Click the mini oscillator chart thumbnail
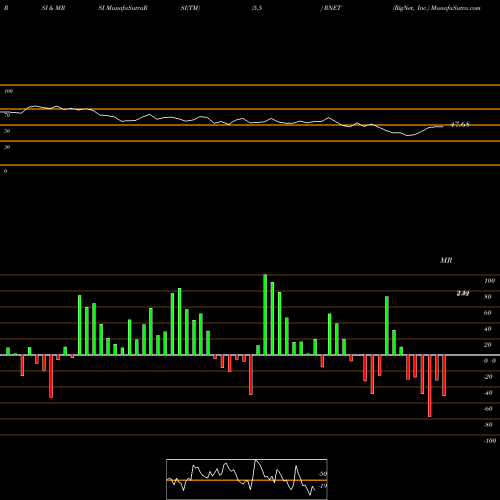500x500 pixels. pos(247,479)
